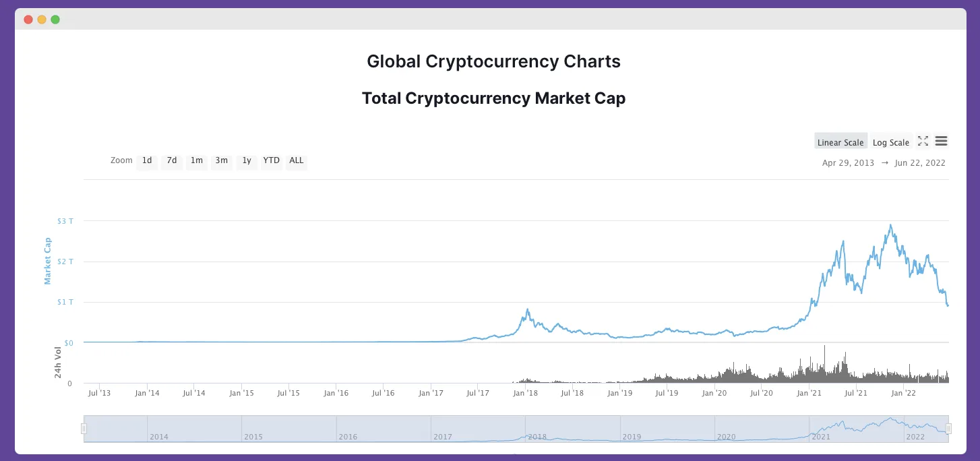Click the 24h Vol axis label

coord(58,363)
